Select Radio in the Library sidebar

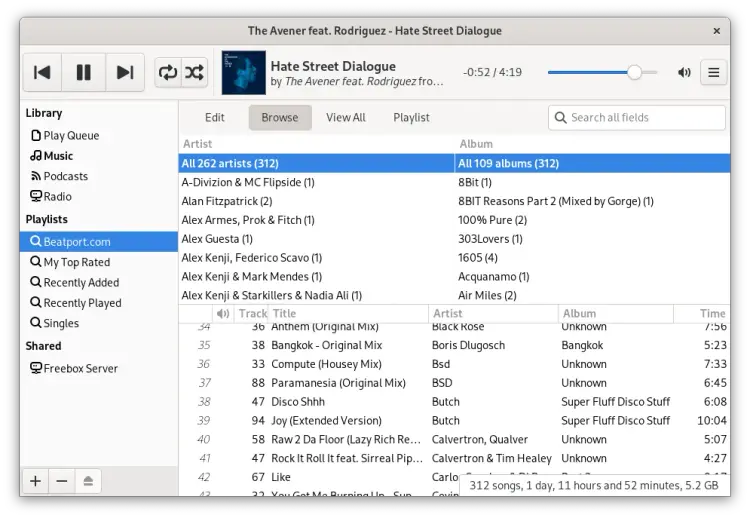coord(57,196)
